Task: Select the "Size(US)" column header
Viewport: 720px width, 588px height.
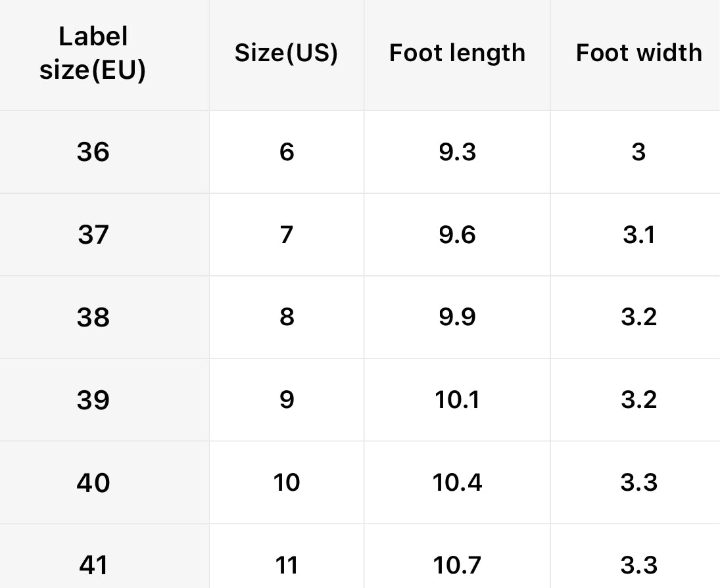Action: click(x=286, y=53)
